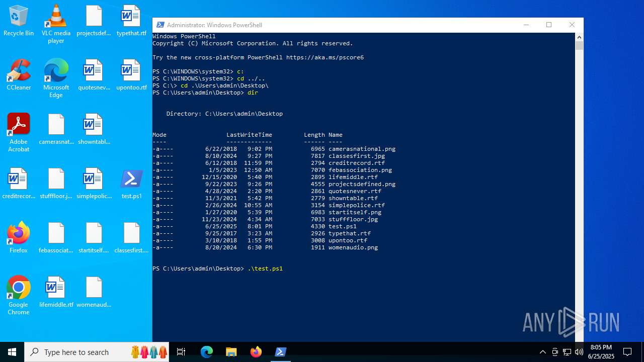Select simplepolic... document icon

click(94, 184)
